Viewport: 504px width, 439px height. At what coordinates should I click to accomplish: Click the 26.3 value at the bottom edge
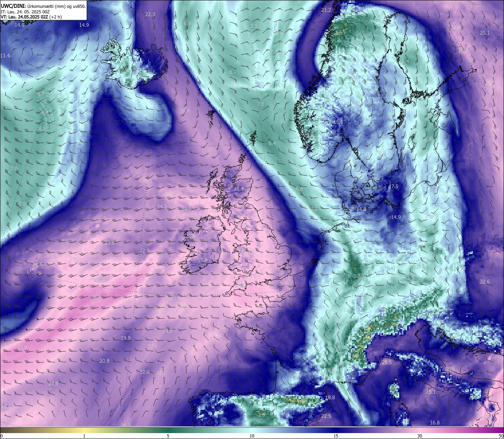tap(126, 425)
